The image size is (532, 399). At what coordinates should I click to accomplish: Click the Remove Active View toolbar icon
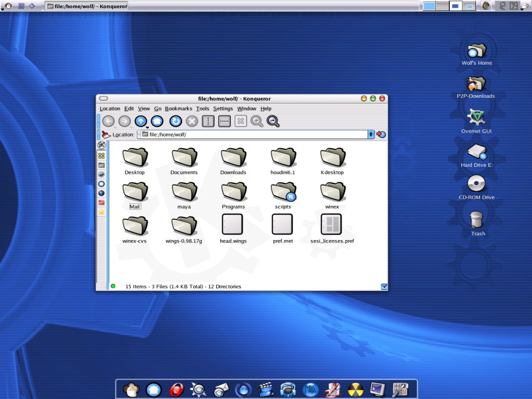point(241,121)
